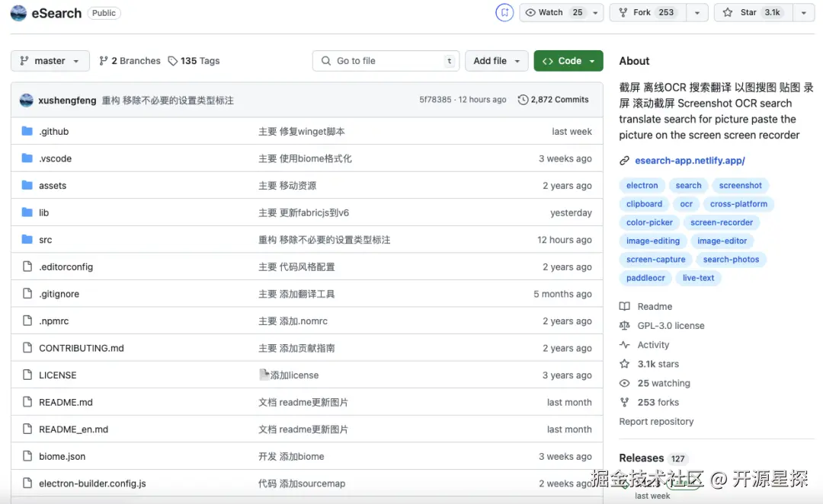823x504 pixels.
Task: Open the green Code dropdown
Action: tap(568, 61)
